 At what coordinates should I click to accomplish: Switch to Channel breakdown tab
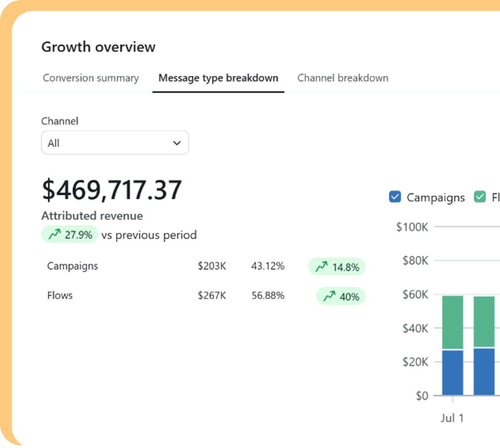pos(343,78)
